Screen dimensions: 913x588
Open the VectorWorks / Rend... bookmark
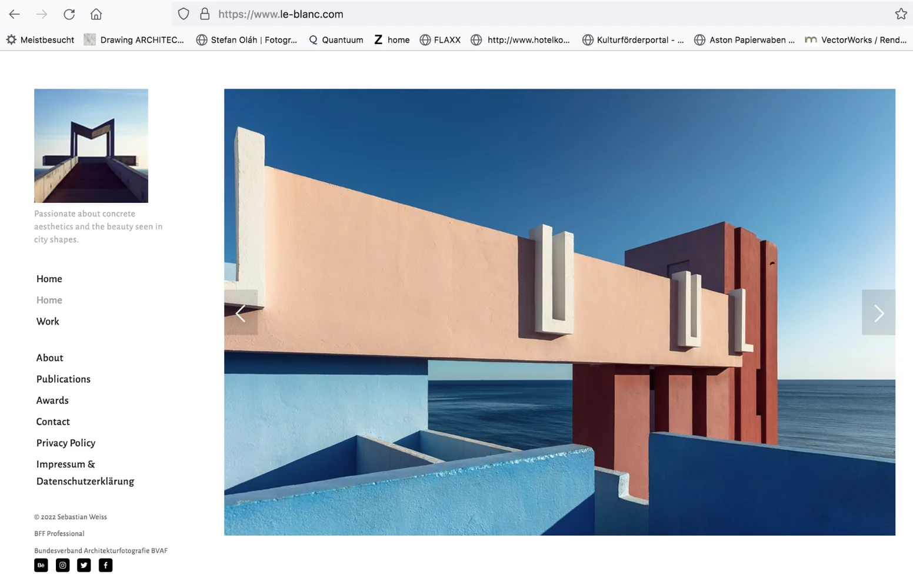856,40
